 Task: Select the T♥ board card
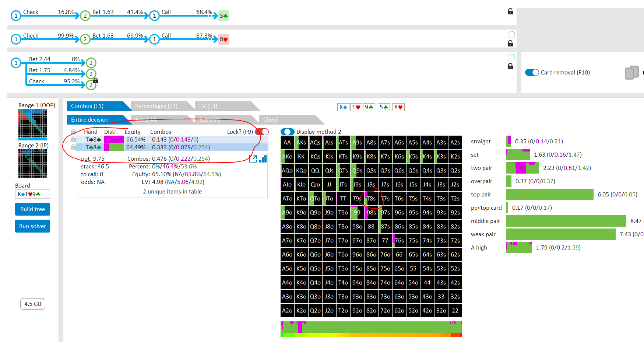[356, 107]
